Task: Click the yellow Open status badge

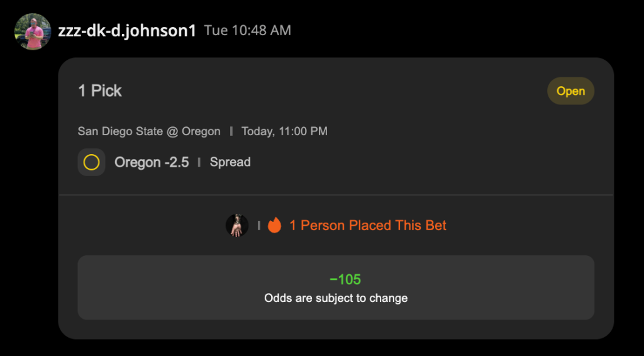Action: (570, 91)
